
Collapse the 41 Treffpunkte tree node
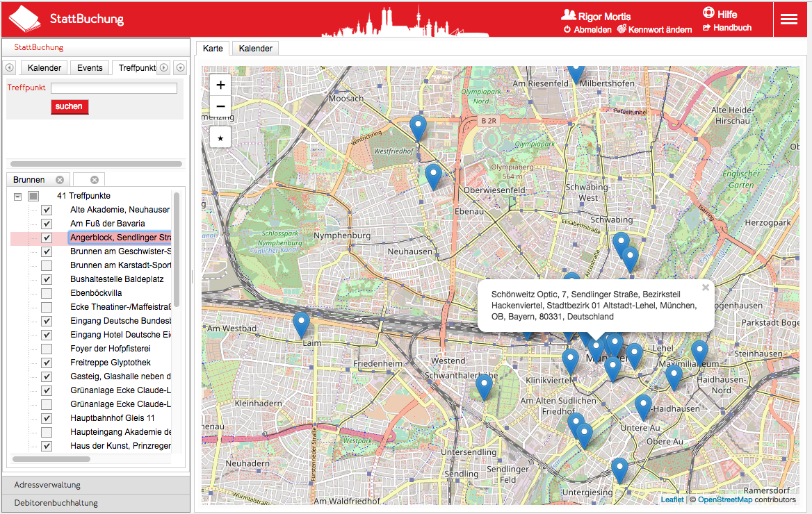(x=18, y=197)
